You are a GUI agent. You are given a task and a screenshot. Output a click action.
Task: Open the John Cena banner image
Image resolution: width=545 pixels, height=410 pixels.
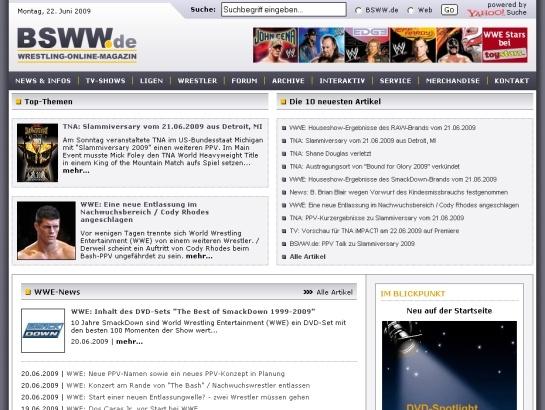tap(275, 45)
